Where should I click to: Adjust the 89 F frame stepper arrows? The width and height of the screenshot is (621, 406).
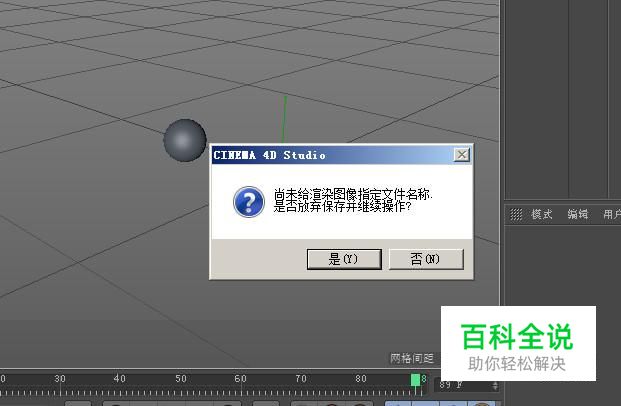pos(495,385)
